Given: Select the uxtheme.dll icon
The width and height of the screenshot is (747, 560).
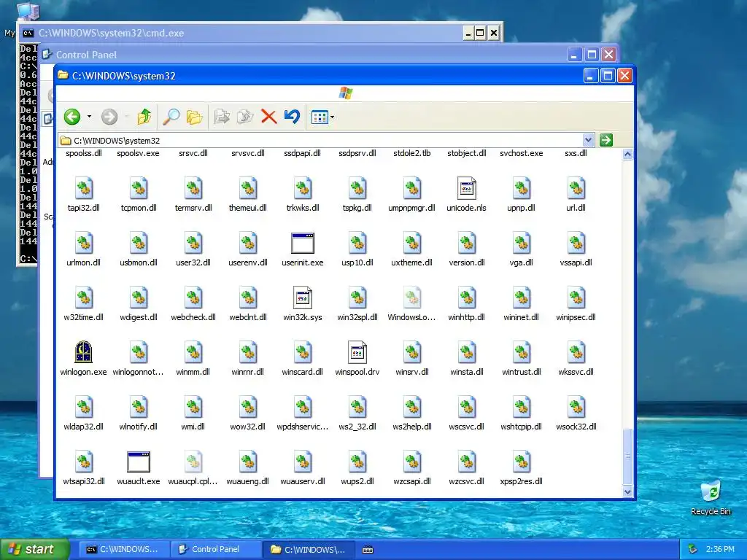Looking at the screenshot, I should 412,243.
